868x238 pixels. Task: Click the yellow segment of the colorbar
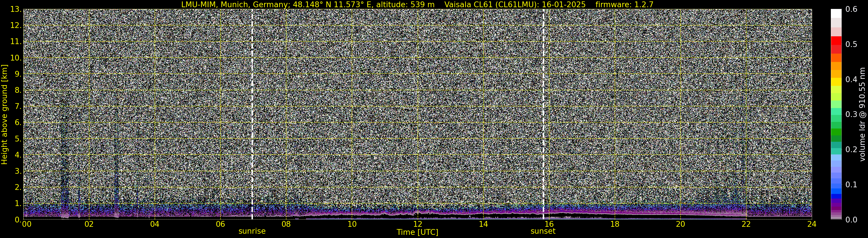coord(836,82)
